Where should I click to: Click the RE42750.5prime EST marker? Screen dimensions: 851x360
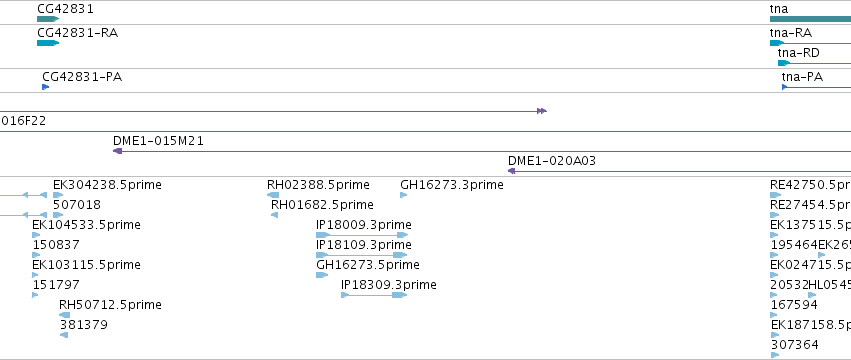776,195
